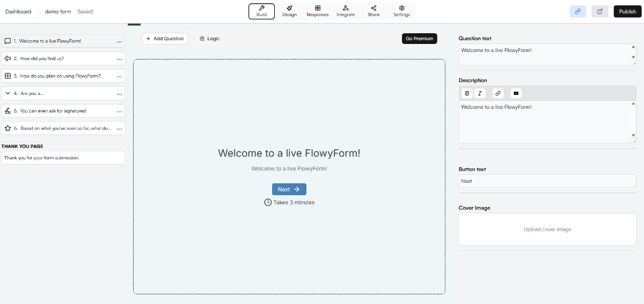Click the chevron dropdown icon of question 4
This screenshot has height=304, width=644.
pyautogui.click(x=8, y=93)
